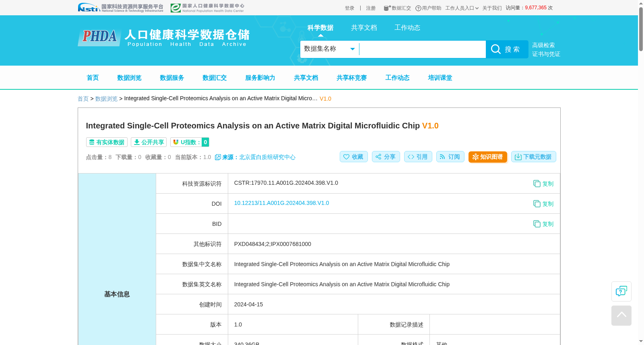The width and height of the screenshot is (644, 345).
Task: Click 下载元数据 download button
Action: [533, 157]
